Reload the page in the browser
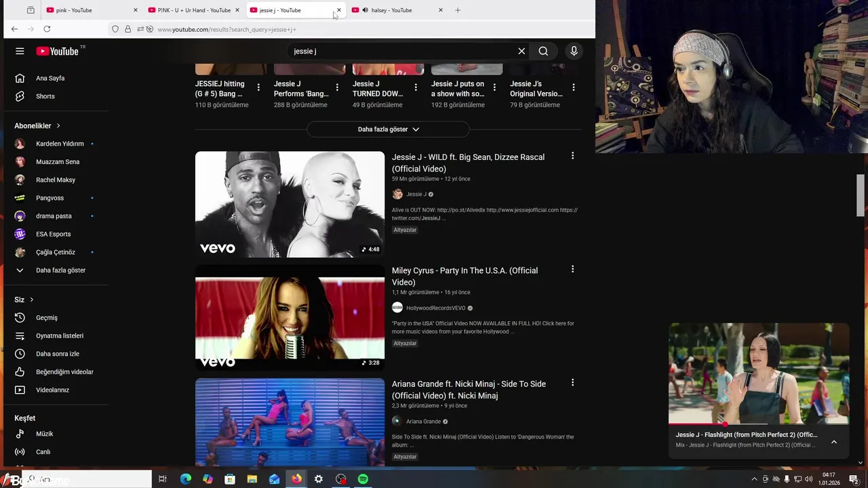The width and height of the screenshot is (868, 488). (47, 29)
